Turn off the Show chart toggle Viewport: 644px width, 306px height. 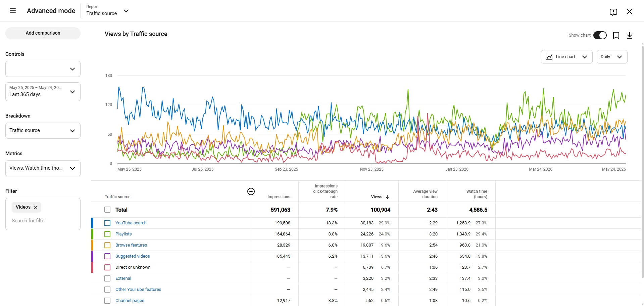[600, 35]
